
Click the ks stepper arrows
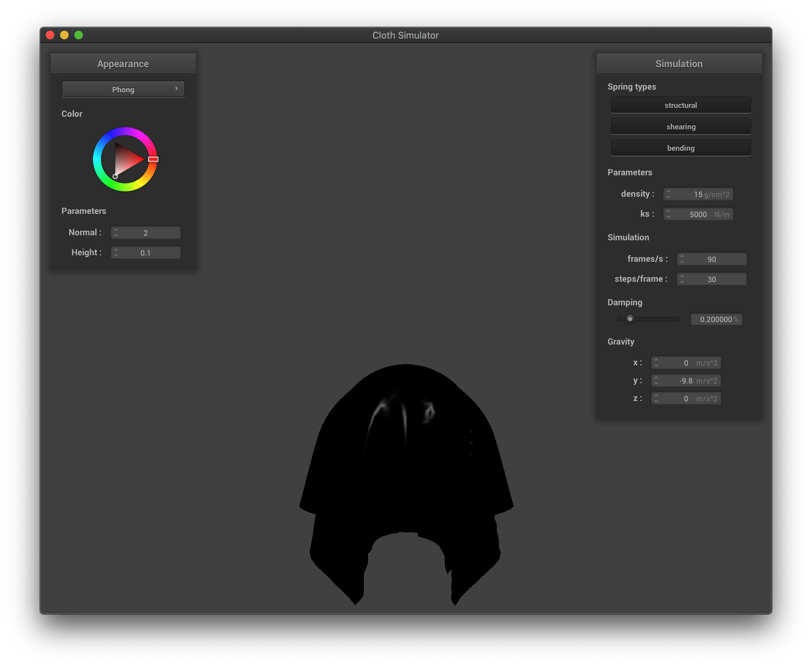point(668,214)
